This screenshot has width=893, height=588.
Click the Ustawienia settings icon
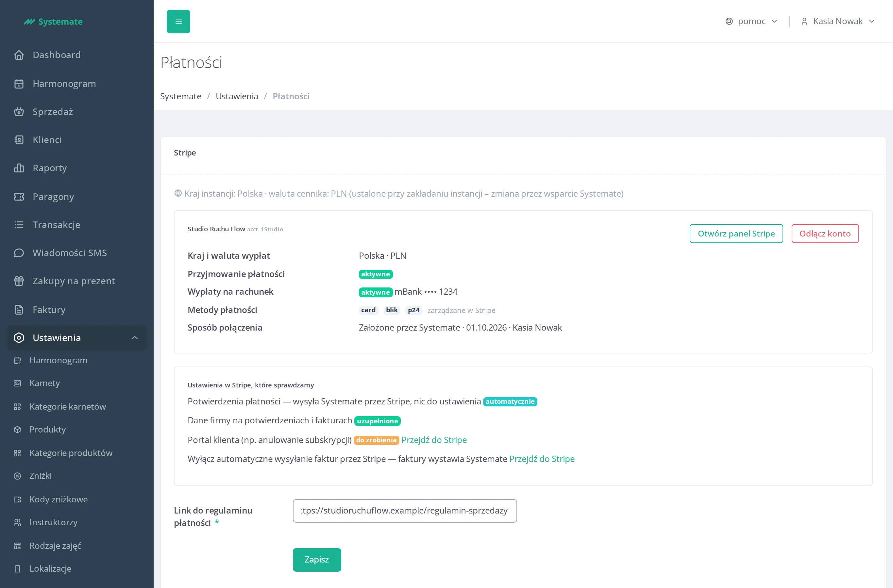[19, 338]
